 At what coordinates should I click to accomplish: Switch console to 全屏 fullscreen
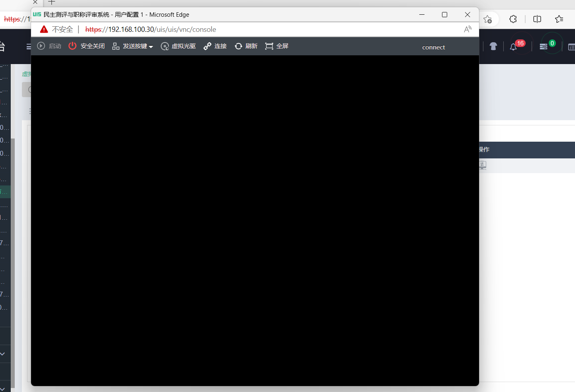click(x=277, y=46)
